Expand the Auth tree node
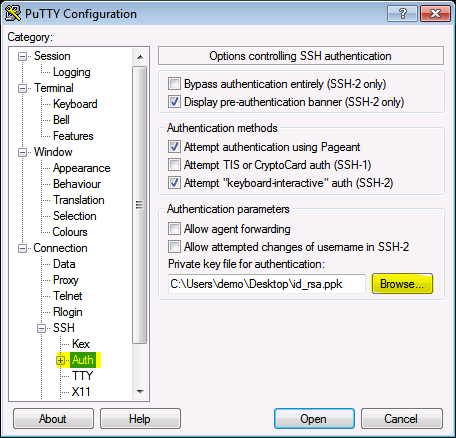The image size is (456, 438). (60, 360)
